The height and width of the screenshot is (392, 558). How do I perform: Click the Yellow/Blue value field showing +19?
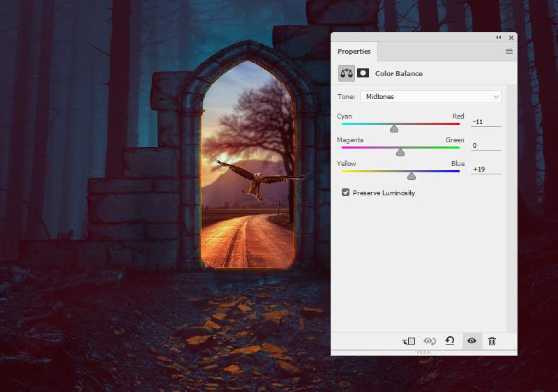[485, 169]
